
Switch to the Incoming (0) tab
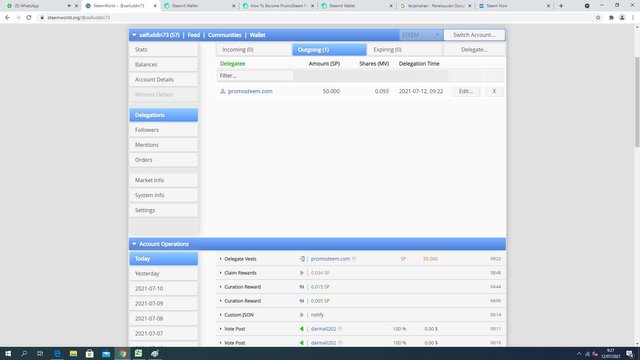click(254, 49)
